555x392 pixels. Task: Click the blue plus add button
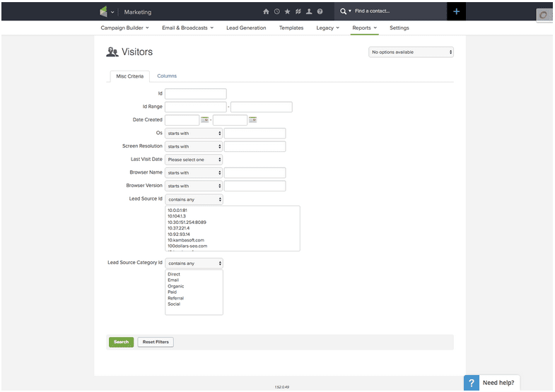(x=456, y=11)
